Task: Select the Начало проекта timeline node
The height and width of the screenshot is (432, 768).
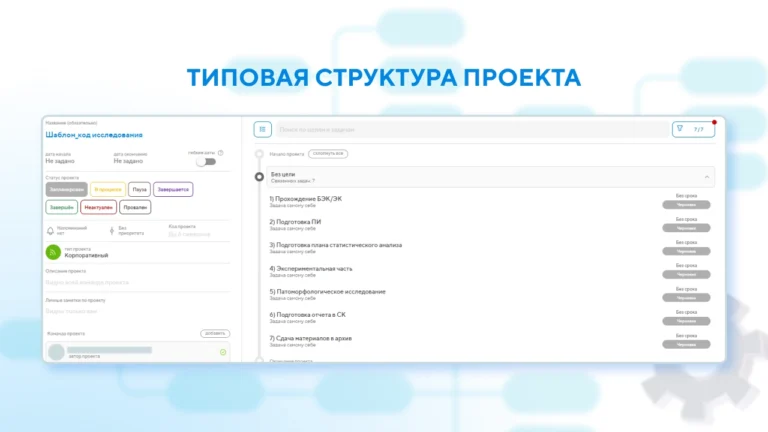Action: (x=259, y=154)
